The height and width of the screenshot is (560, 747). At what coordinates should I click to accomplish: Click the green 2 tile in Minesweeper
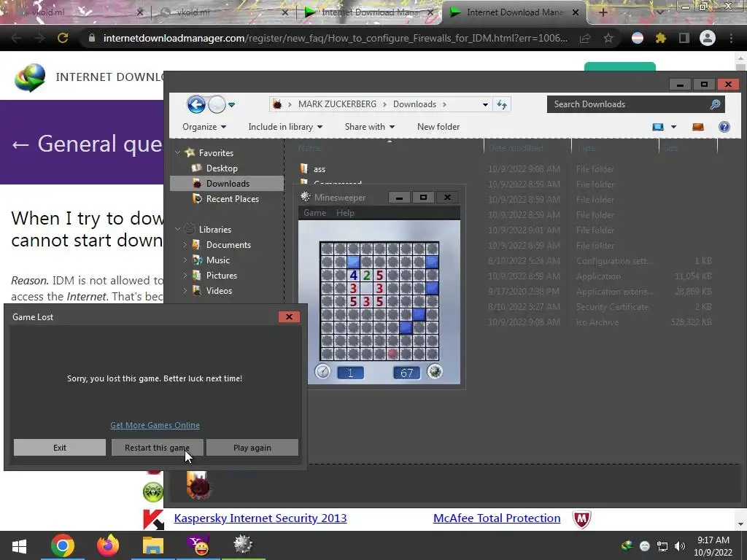(x=366, y=275)
